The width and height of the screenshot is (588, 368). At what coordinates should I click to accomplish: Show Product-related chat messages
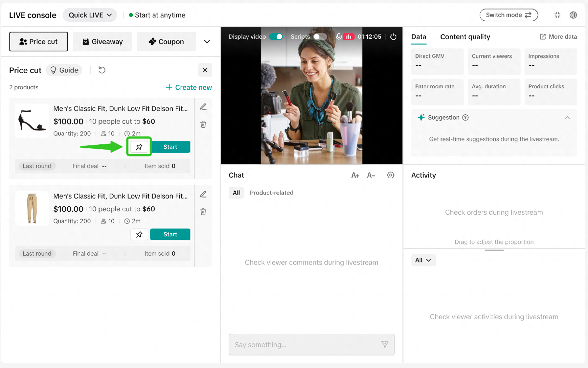[x=272, y=193]
